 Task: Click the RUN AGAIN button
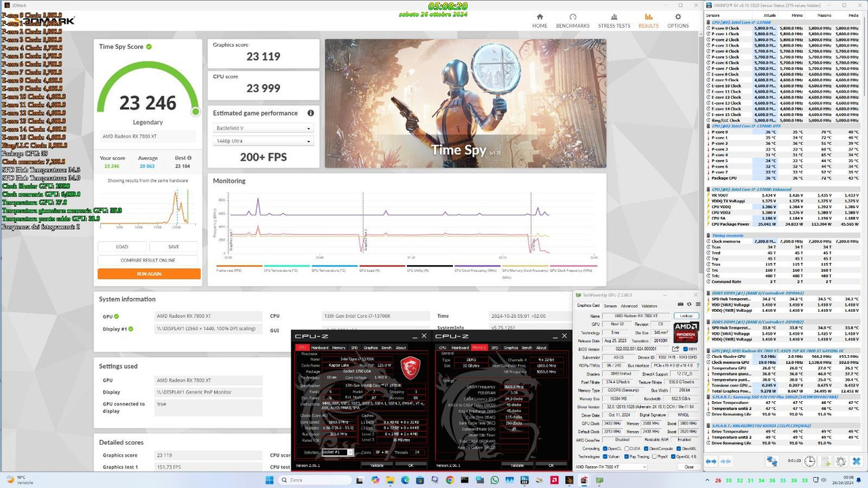(x=149, y=274)
